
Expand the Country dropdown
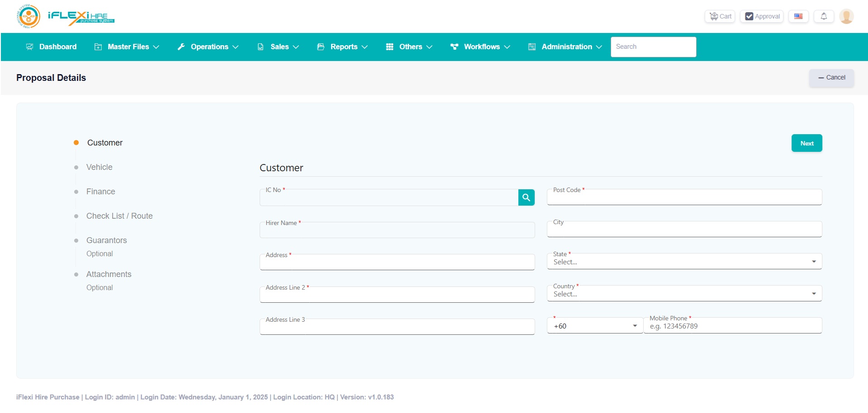(x=684, y=294)
